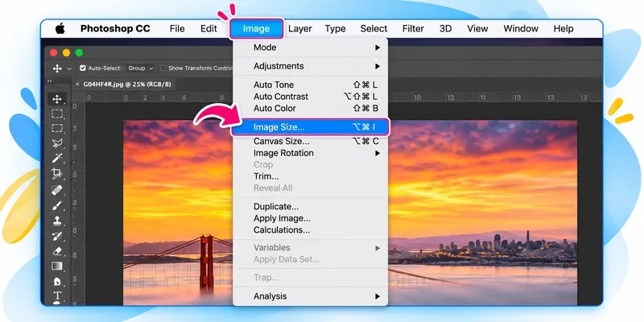Image resolution: width=644 pixels, height=322 pixels.
Task: Choose Auto Tone from the Image menu
Action: pos(311,85)
